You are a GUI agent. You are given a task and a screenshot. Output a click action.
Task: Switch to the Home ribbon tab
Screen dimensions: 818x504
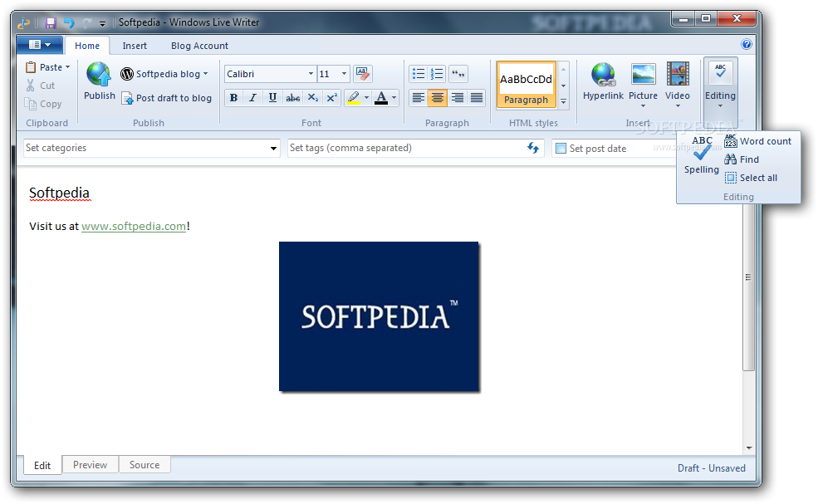(87, 46)
